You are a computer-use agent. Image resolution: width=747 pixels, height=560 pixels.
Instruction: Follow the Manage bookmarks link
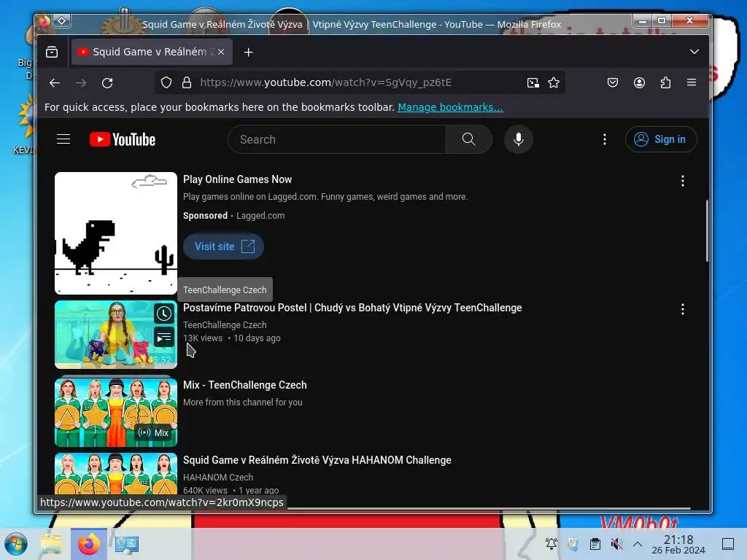point(450,107)
